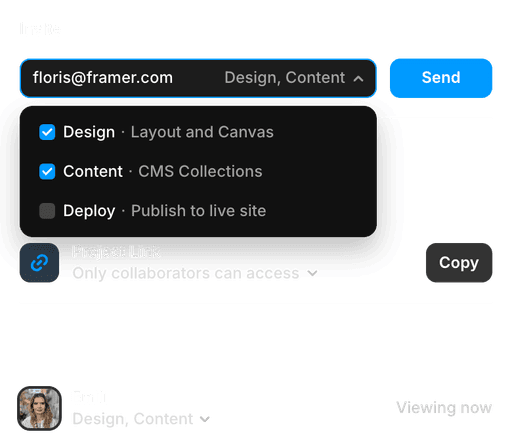
Task: Collapse the Design, Content permissions dropdown
Action: (x=294, y=78)
